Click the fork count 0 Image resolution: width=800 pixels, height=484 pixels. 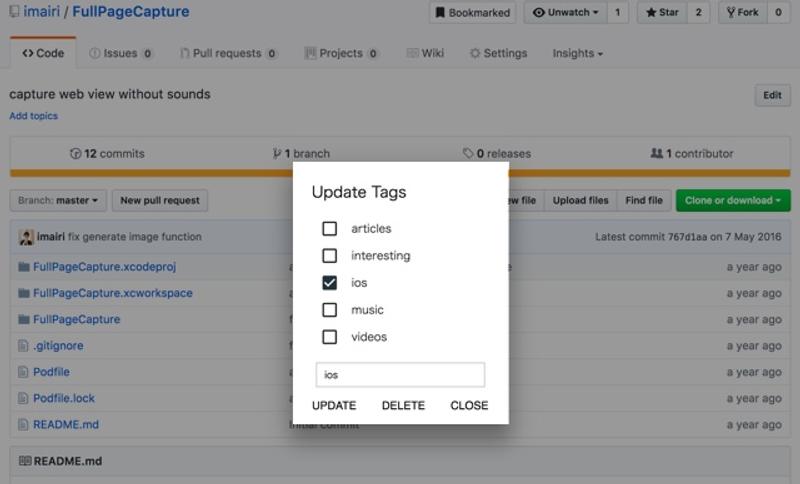(x=778, y=12)
